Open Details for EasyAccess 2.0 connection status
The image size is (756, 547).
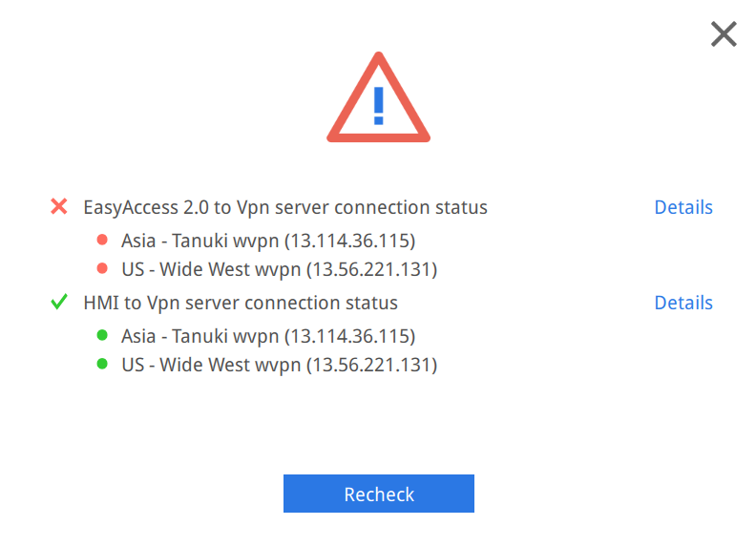click(x=683, y=207)
